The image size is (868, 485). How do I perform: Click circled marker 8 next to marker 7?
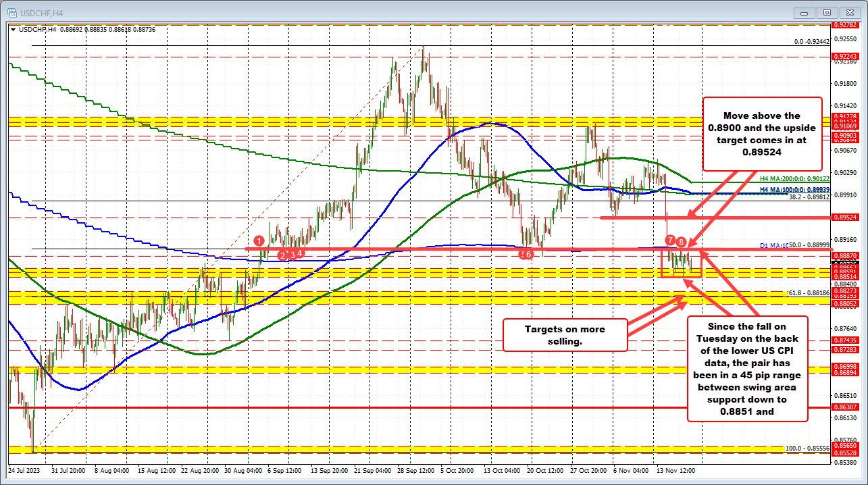click(x=680, y=240)
